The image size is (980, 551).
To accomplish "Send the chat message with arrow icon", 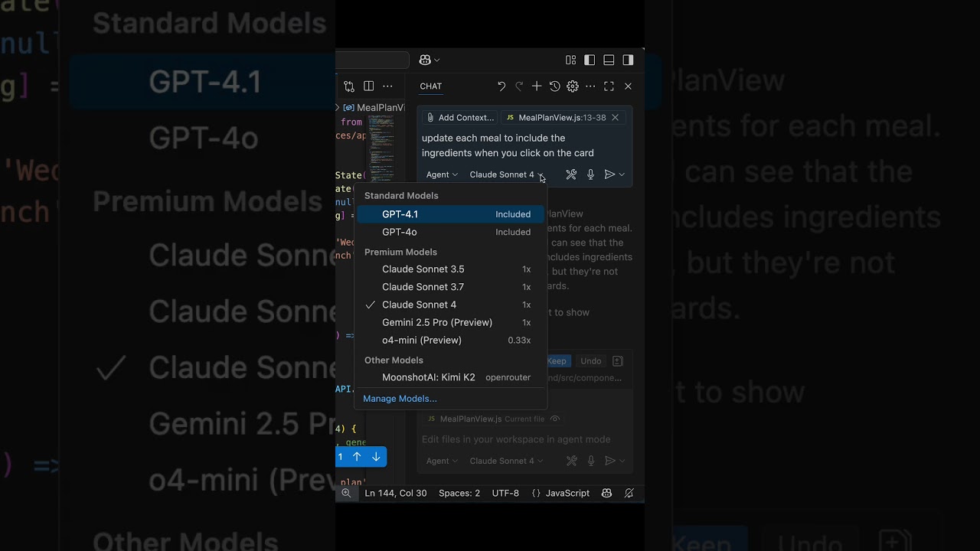I will pyautogui.click(x=609, y=174).
